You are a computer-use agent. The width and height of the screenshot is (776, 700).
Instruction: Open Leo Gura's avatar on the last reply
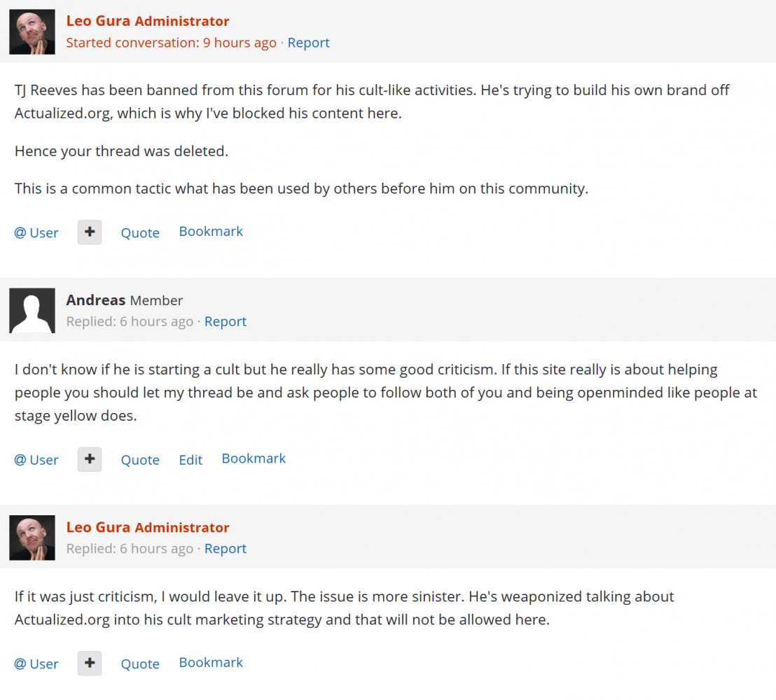coord(32,538)
